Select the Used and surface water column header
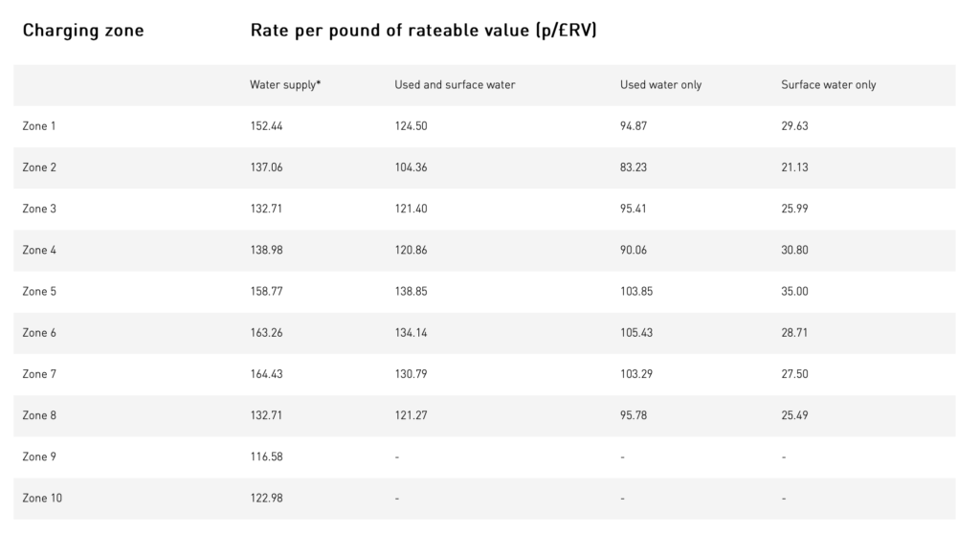 [455, 85]
